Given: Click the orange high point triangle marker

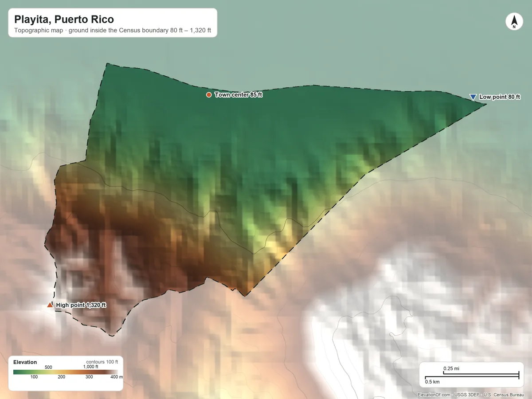Looking at the screenshot, I should 50,305.
